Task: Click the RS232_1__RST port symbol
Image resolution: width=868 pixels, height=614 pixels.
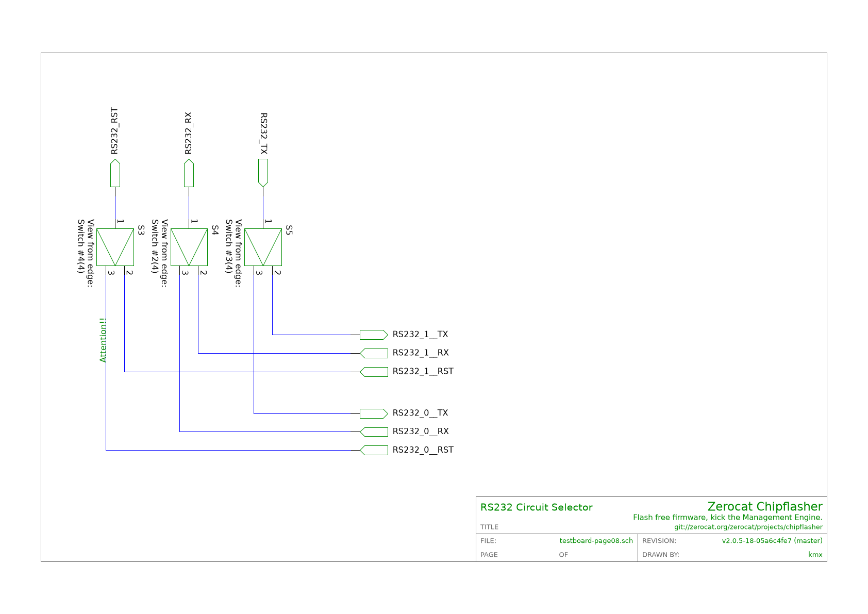Action: point(374,372)
